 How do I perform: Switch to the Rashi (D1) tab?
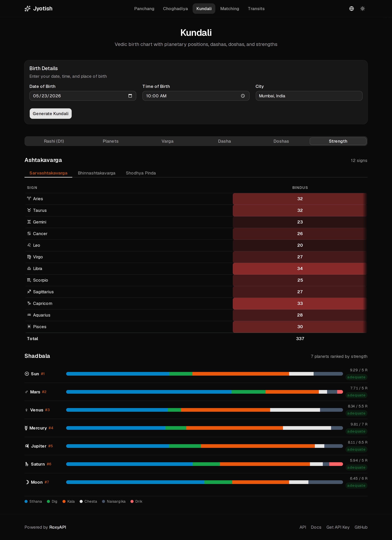coord(54,141)
